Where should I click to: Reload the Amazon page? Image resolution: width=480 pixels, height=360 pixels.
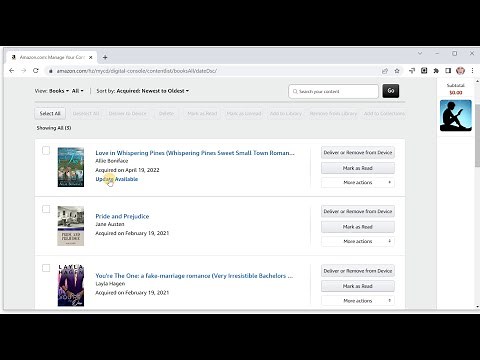click(x=36, y=71)
